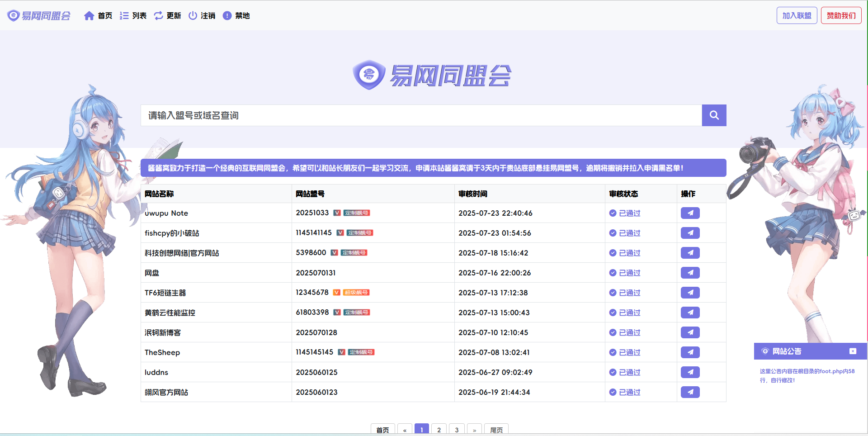
Task: Open the 首页 home menu item
Action: point(98,16)
